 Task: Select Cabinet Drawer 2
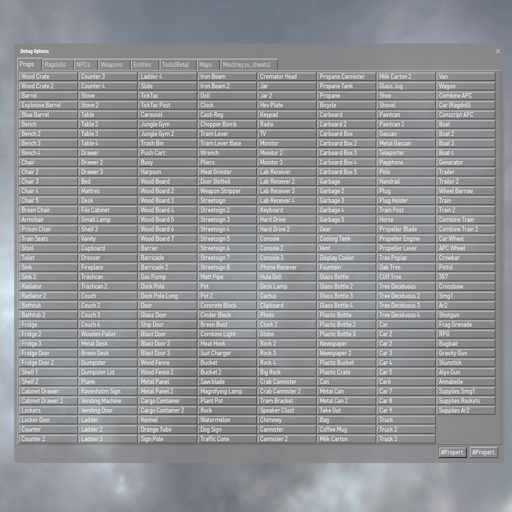point(48,401)
